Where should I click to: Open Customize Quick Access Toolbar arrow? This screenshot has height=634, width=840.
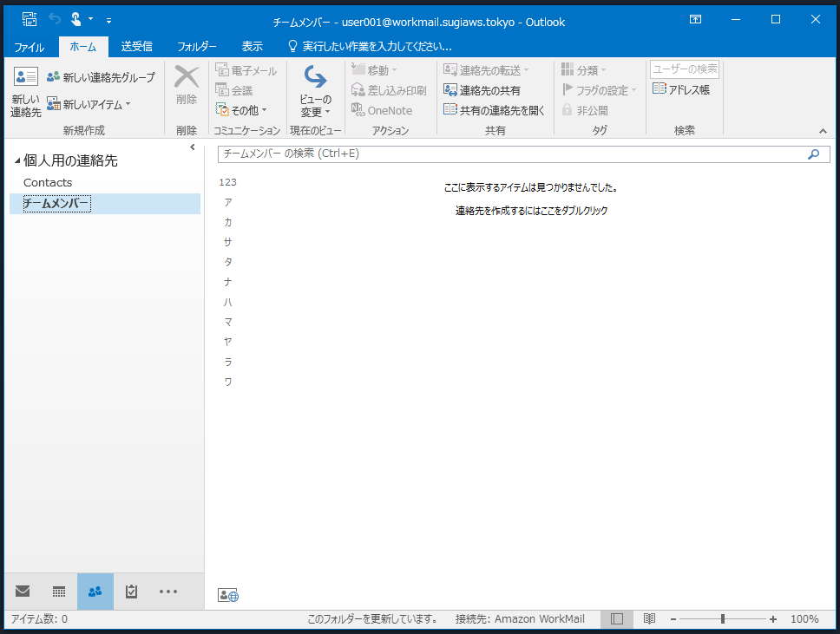108,21
